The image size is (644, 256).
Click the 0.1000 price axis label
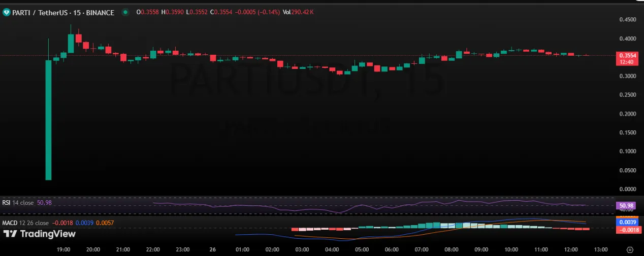[x=627, y=151]
